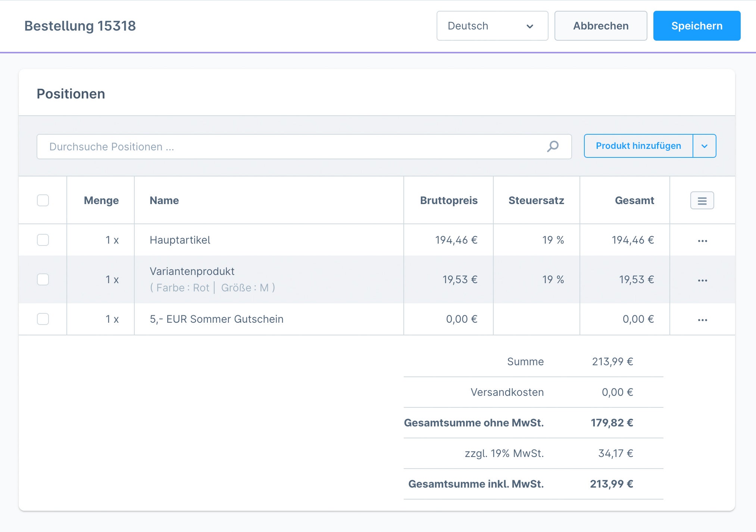The width and height of the screenshot is (756, 532).
Task: Click the Bestellung 15318 title
Action: tap(80, 26)
